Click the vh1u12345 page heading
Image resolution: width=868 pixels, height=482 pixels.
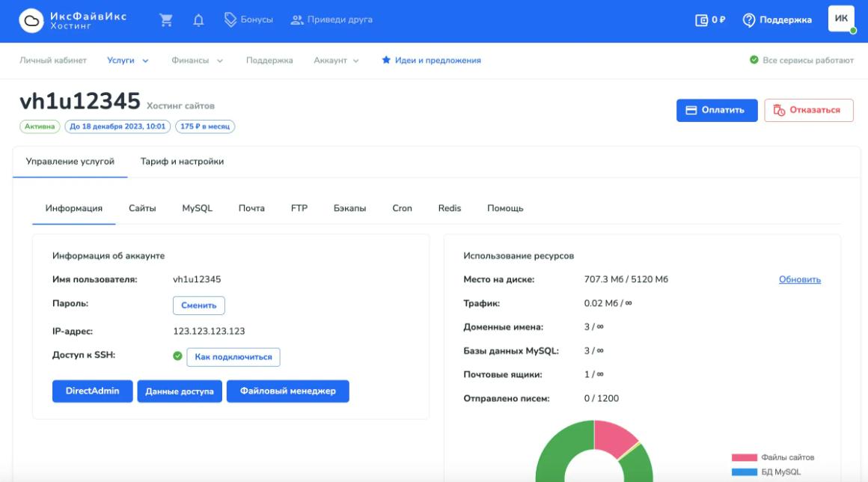[80, 102]
